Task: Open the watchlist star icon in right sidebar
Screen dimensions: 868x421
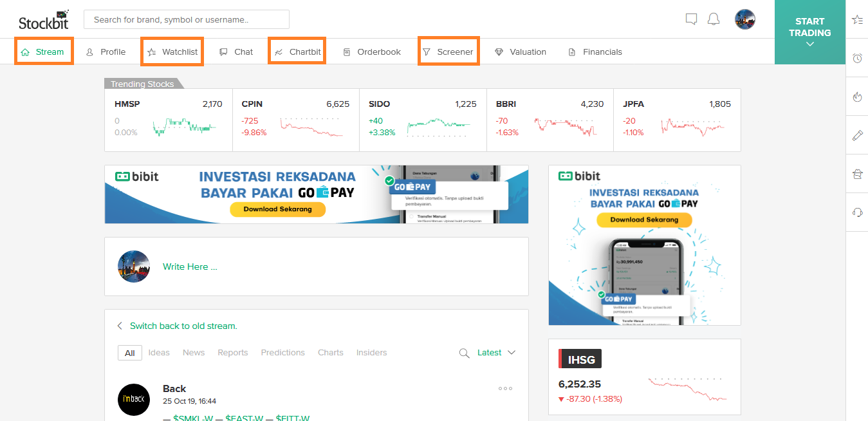Action: [857, 20]
